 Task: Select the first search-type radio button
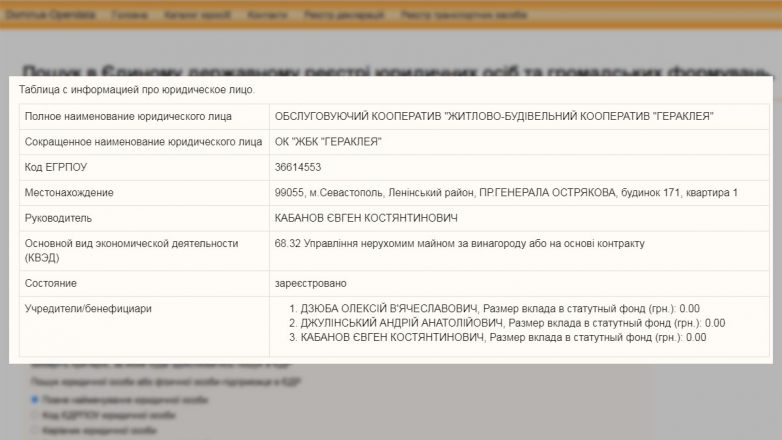click(x=36, y=399)
